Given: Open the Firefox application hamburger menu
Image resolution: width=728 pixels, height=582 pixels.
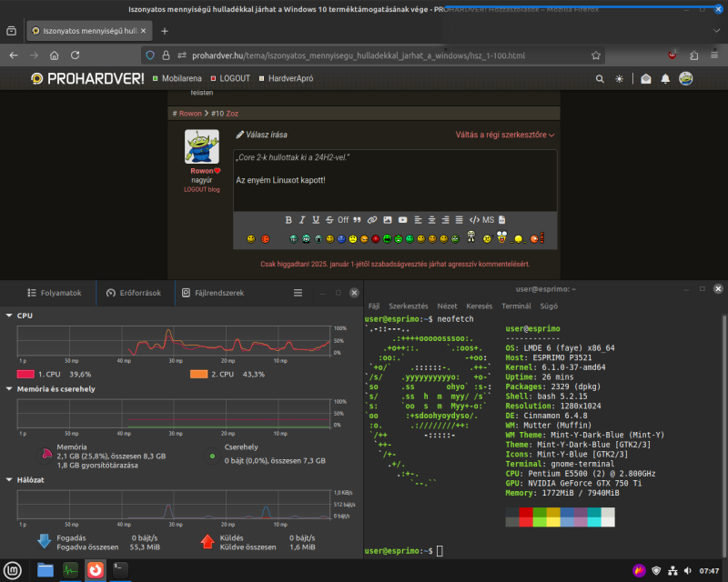Looking at the screenshot, I should 714,55.
